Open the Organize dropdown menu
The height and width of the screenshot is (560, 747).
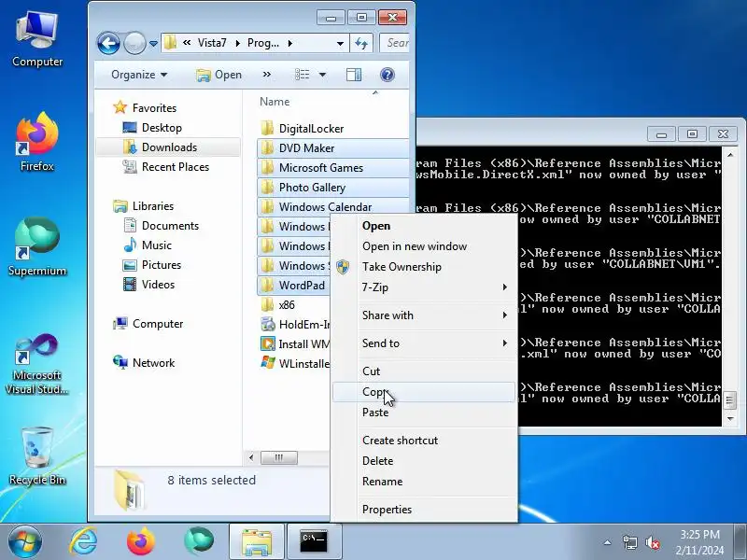coord(139,75)
